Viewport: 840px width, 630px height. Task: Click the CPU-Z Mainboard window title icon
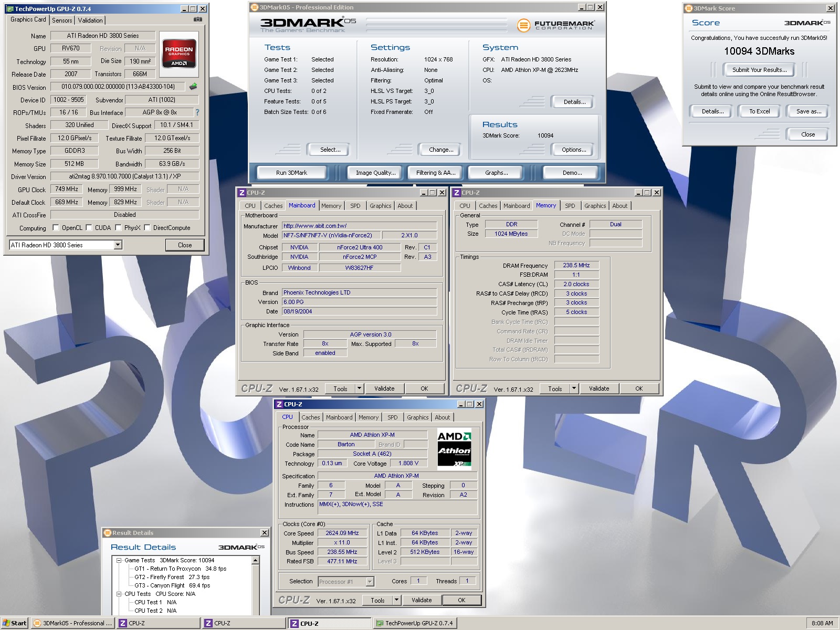click(x=242, y=193)
